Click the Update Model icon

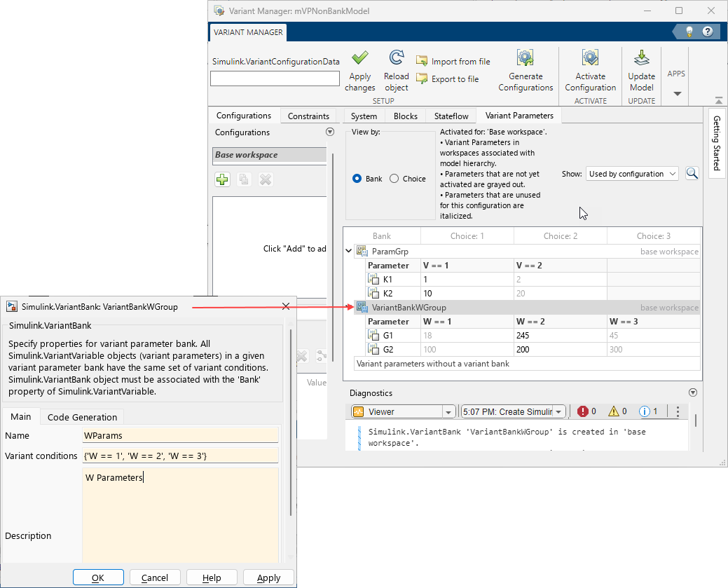pos(641,58)
